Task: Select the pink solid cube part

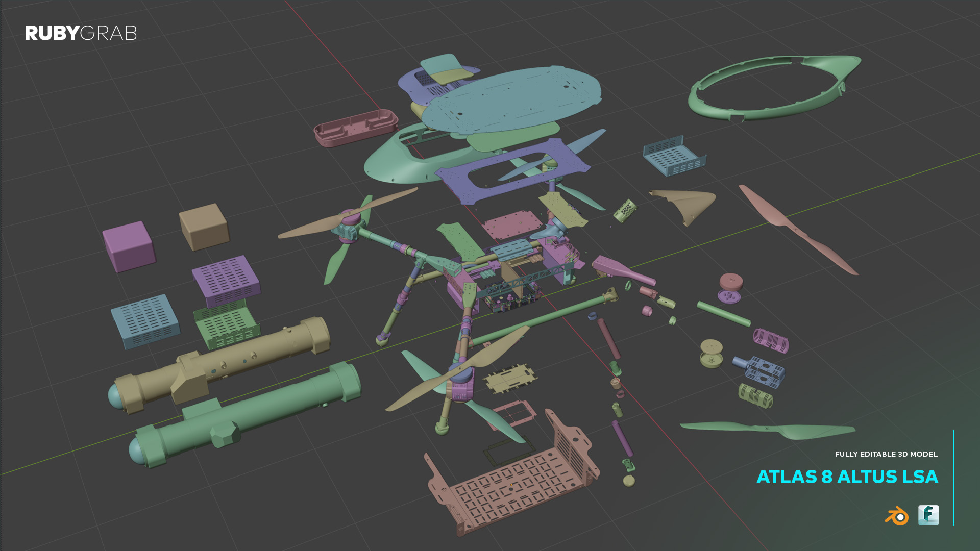Action: (x=129, y=246)
